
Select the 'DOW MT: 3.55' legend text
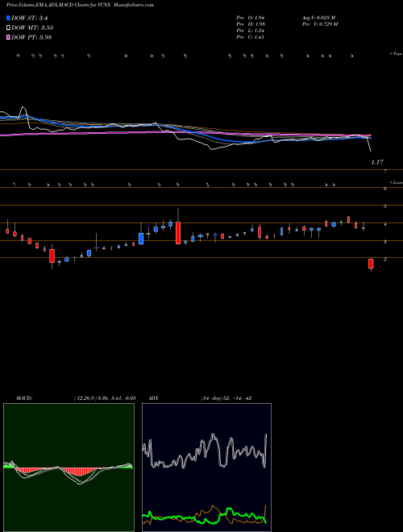tap(32, 28)
